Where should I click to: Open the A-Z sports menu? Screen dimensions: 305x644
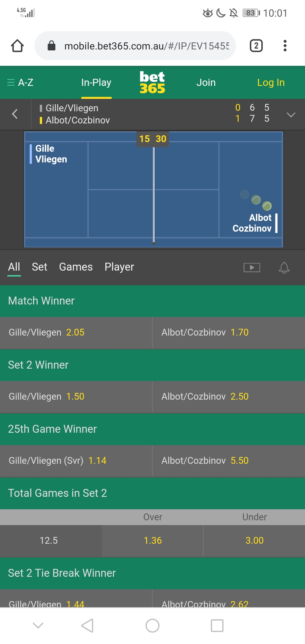(x=20, y=82)
